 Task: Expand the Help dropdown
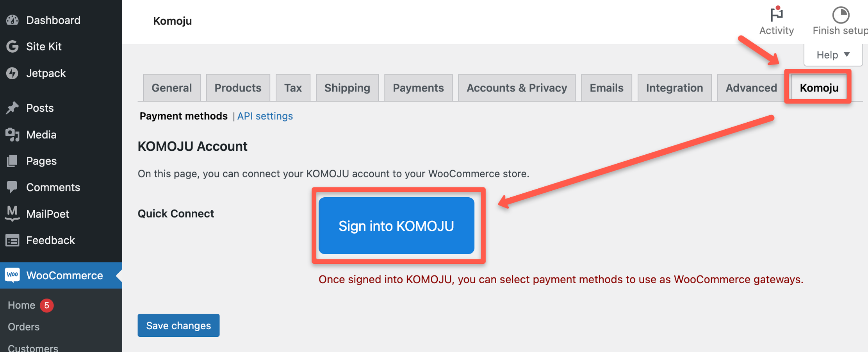(833, 55)
